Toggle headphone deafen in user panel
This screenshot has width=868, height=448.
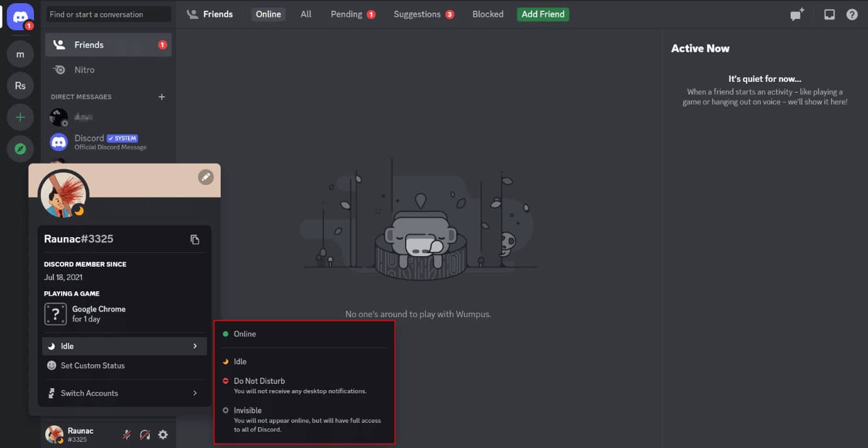(145, 434)
